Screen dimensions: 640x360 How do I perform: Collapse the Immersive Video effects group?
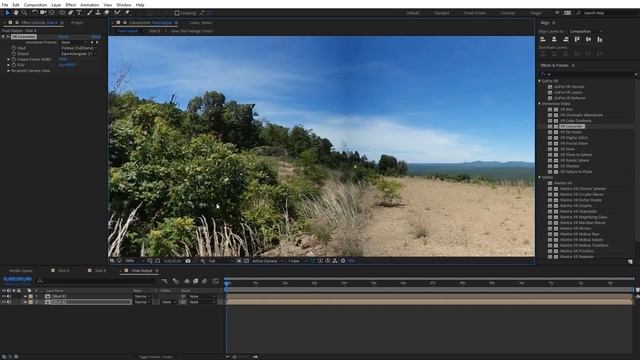point(540,104)
